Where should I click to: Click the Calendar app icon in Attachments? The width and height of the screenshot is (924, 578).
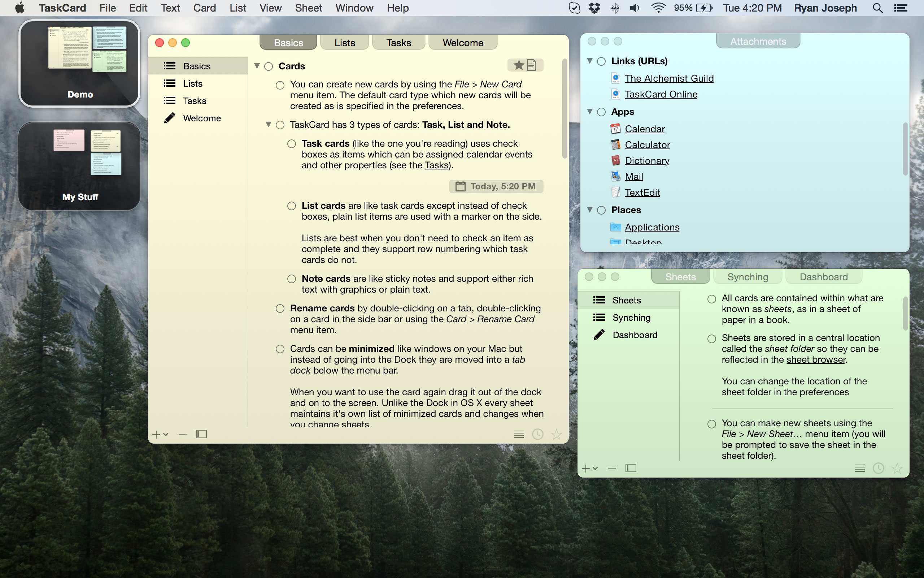615,129
